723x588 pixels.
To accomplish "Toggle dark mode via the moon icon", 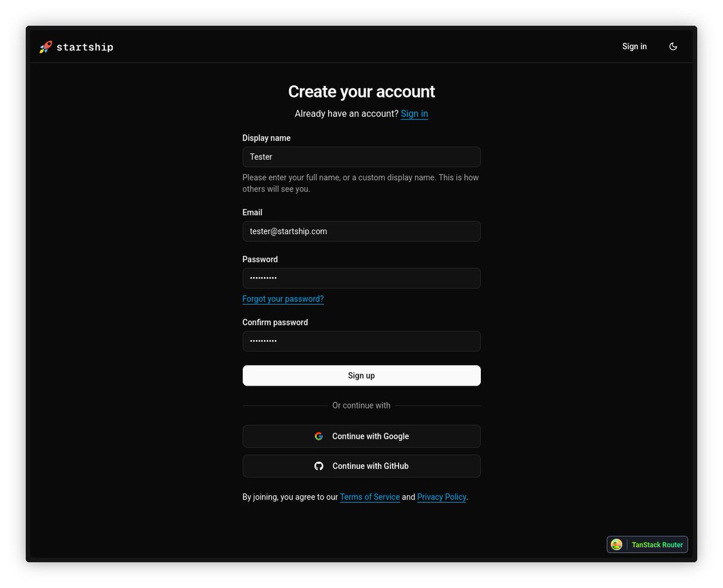I will tap(673, 46).
